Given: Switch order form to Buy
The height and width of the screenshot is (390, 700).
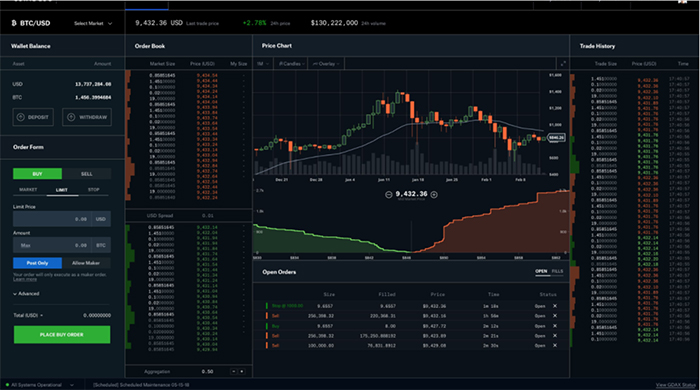Looking at the screenshot, I should click(38, 174).
